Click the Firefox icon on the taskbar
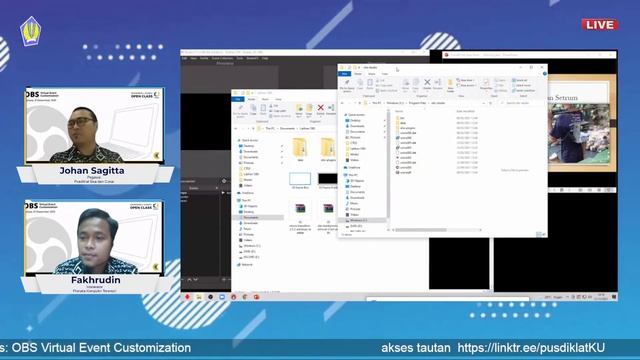Screen dimensions: 640x360 (x=233, y=297)
